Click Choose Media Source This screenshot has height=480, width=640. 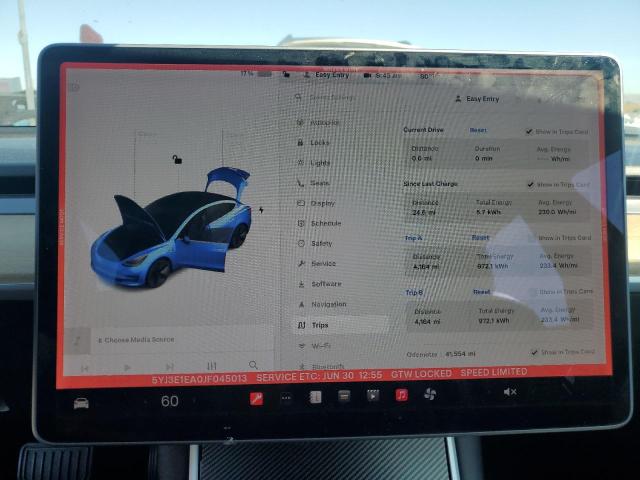tap(140, 341)
